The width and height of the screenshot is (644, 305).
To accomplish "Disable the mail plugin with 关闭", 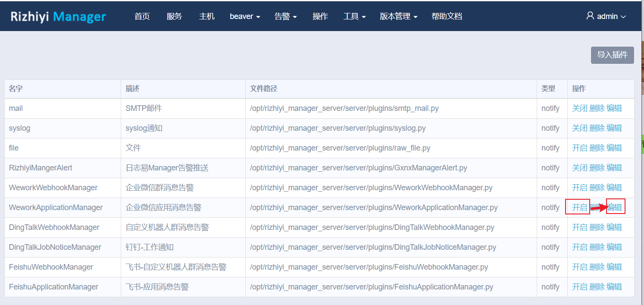I will tap(578, 108).
